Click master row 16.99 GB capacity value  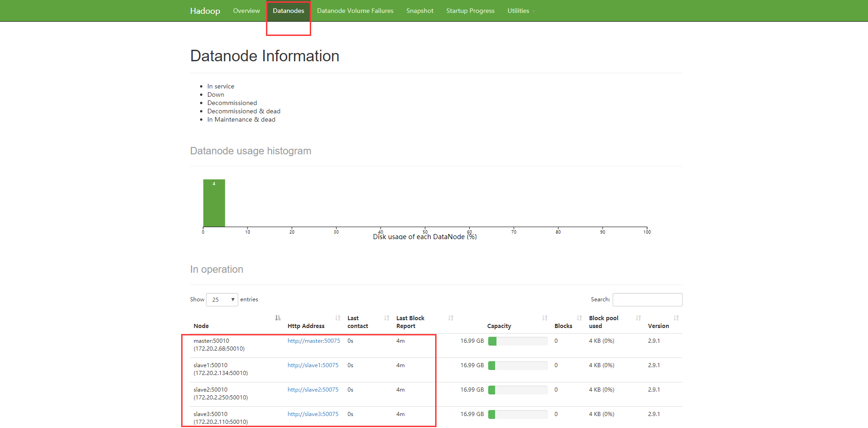coord(472,341)
